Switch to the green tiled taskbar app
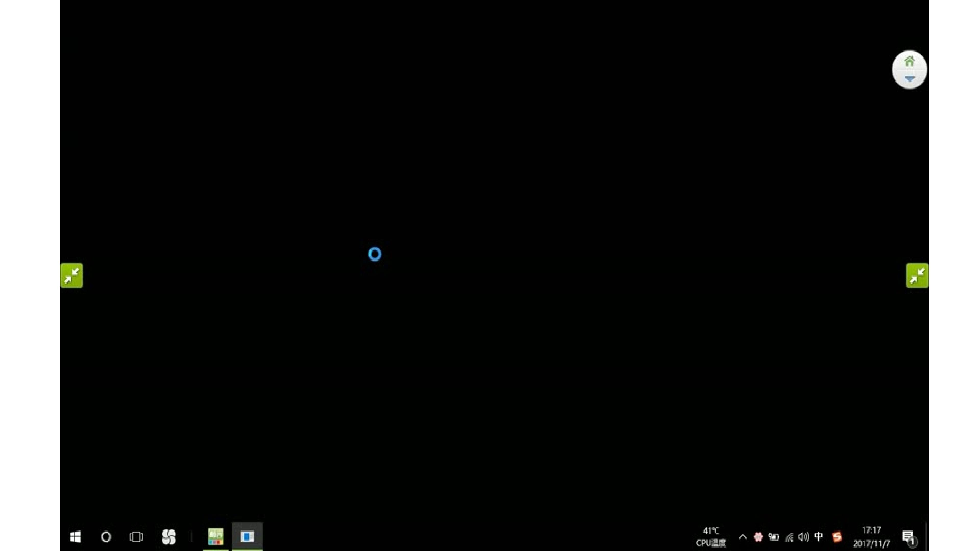 [x=216, y=536]
